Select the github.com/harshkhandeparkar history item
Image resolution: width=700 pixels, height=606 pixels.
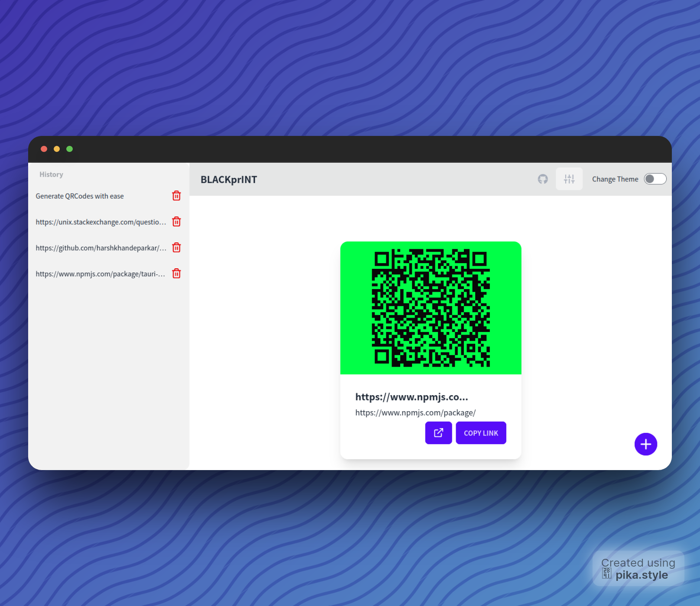coord(101,248)
